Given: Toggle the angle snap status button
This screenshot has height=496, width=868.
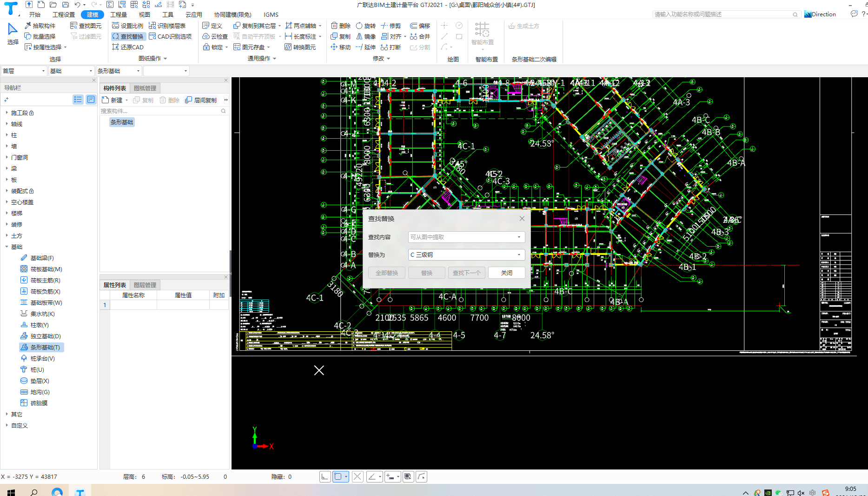Looking at the screenshot, I should [372, 476].
